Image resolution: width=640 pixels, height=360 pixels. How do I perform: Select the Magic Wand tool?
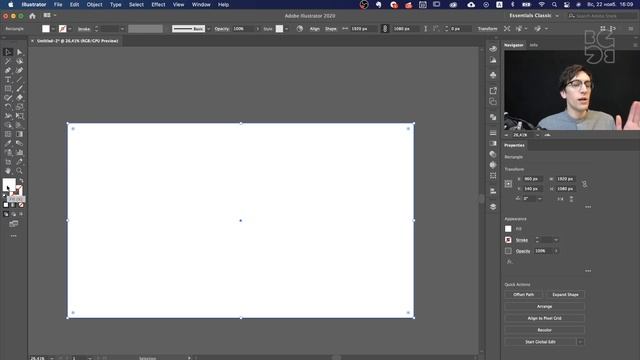pyautogui.click(x=8, y=61)
